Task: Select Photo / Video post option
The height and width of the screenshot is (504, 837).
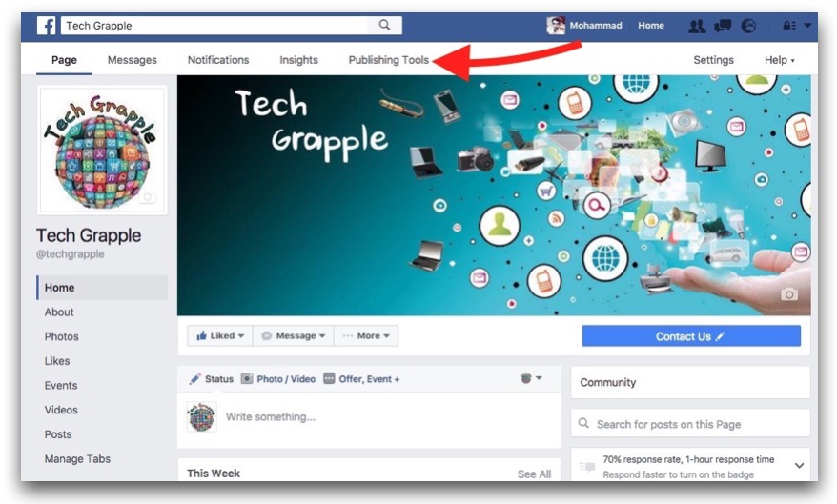Action: pos(278,379)
